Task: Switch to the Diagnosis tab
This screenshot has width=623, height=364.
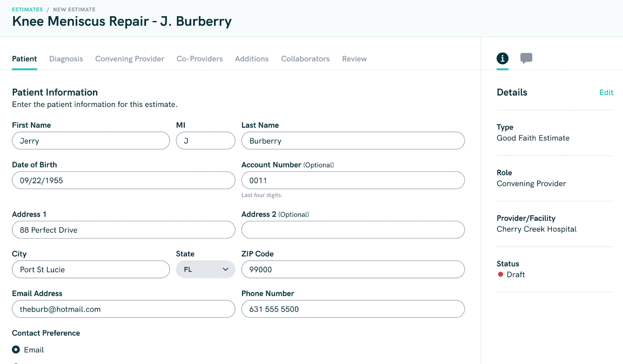Action: pos(66,59)
